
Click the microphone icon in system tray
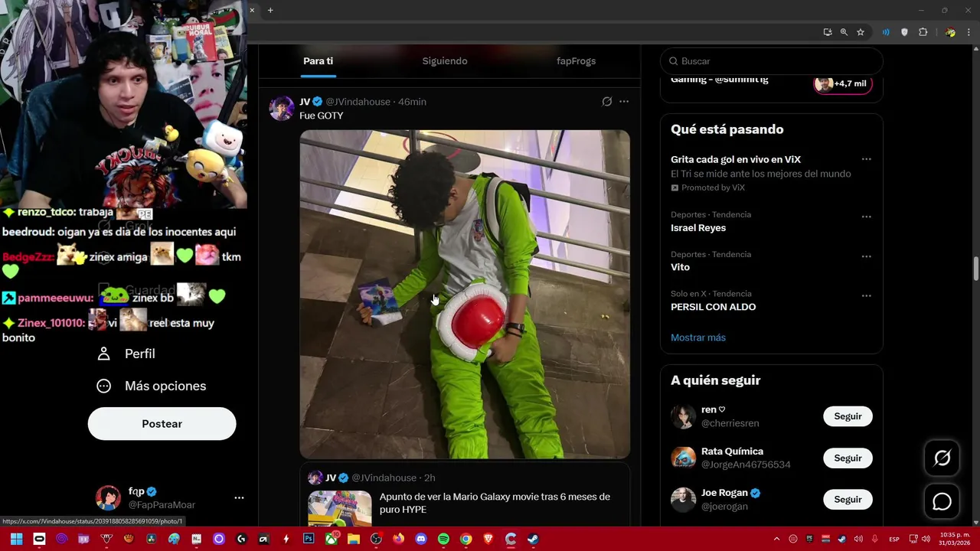875,539
